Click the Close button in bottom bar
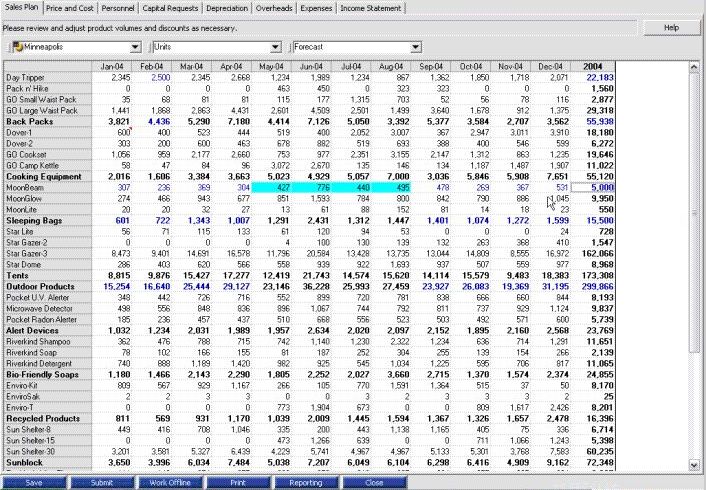The width and height of the screenshot is (706, 490). pos(374,482)
